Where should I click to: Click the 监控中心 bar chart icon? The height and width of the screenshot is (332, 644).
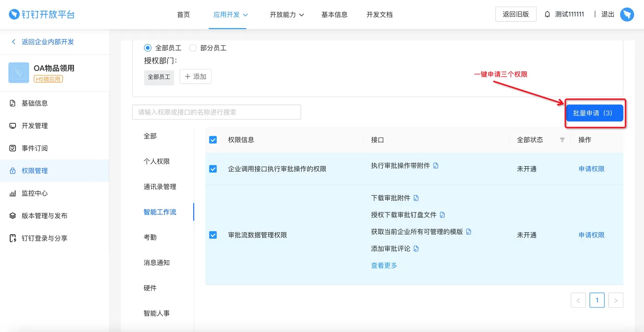coord(13,193)
